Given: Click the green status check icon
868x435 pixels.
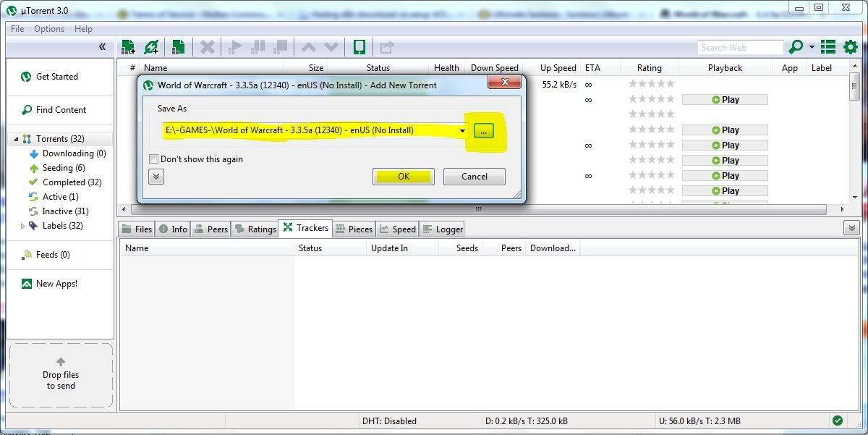Looking at the screenshot, I should click(x=838, y=421).
